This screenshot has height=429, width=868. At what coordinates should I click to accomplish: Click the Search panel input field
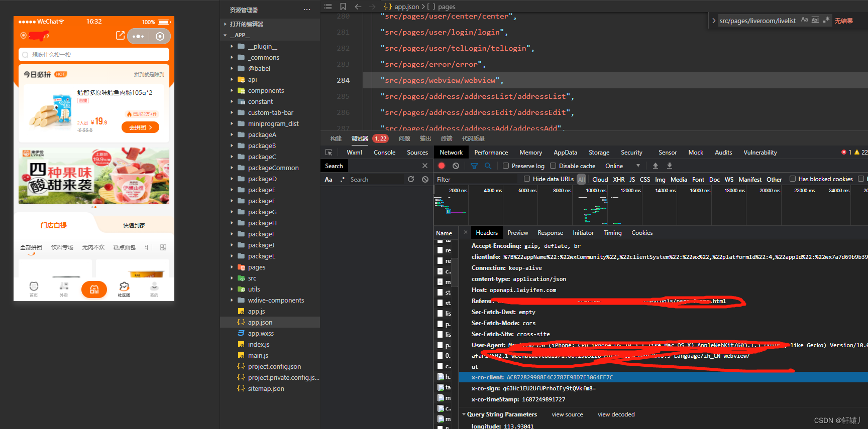[x=376, y=179]
